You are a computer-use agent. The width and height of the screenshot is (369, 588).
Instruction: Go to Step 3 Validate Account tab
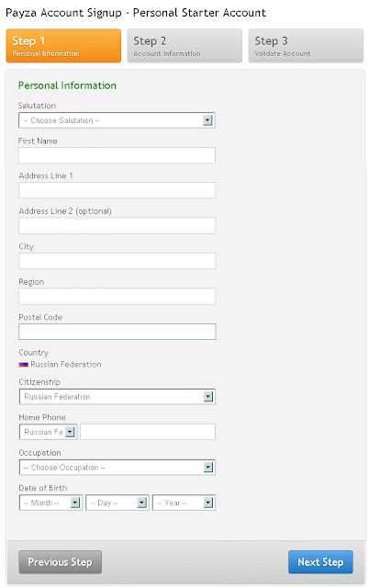[306, 46]
